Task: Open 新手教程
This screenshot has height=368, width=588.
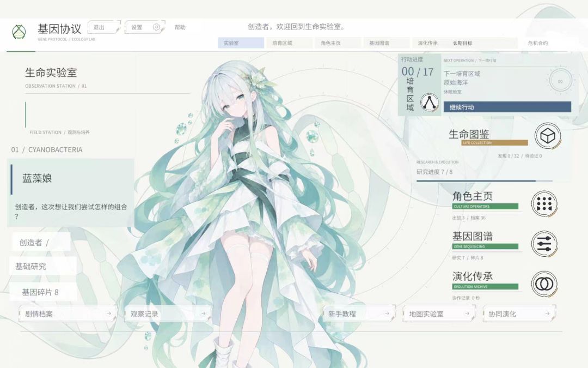Action: (359, 313)
